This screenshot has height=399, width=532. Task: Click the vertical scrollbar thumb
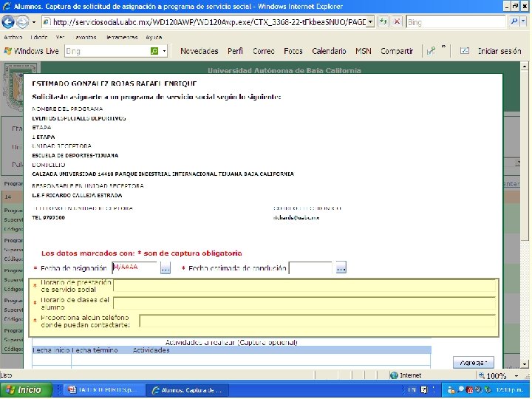coord(524,155)
